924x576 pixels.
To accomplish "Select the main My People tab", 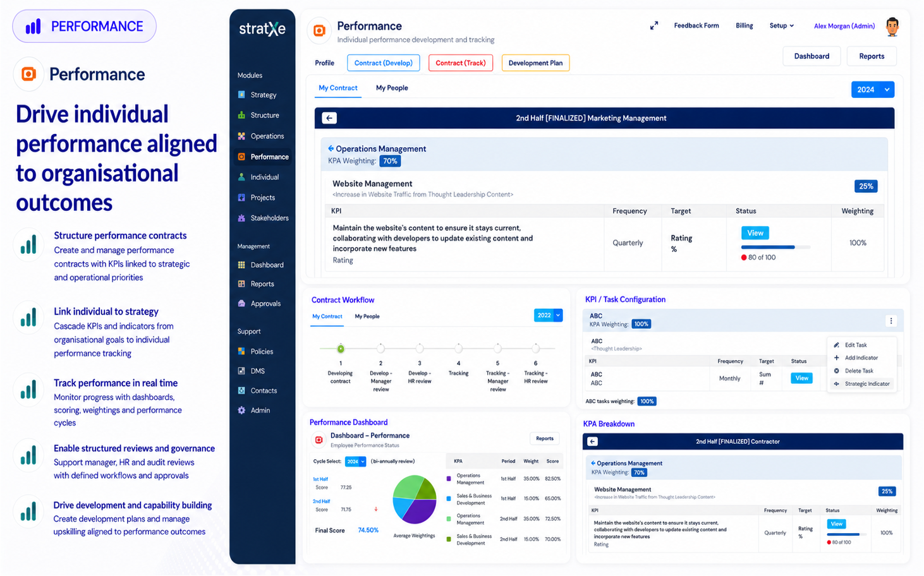I will coord(392,88).
